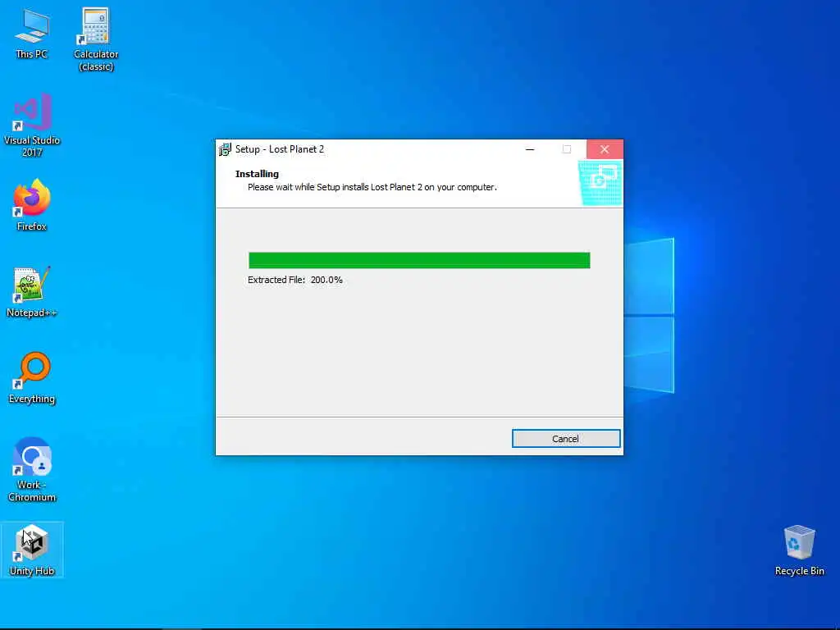Click the wizard image in the Setup header
This screenshot has width=840, height=630.
click(600, 183)
